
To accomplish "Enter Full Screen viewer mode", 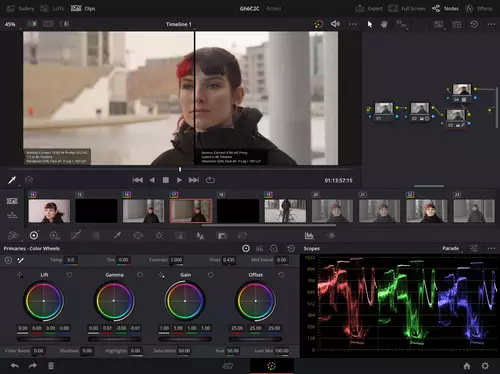I will [407, 8].
